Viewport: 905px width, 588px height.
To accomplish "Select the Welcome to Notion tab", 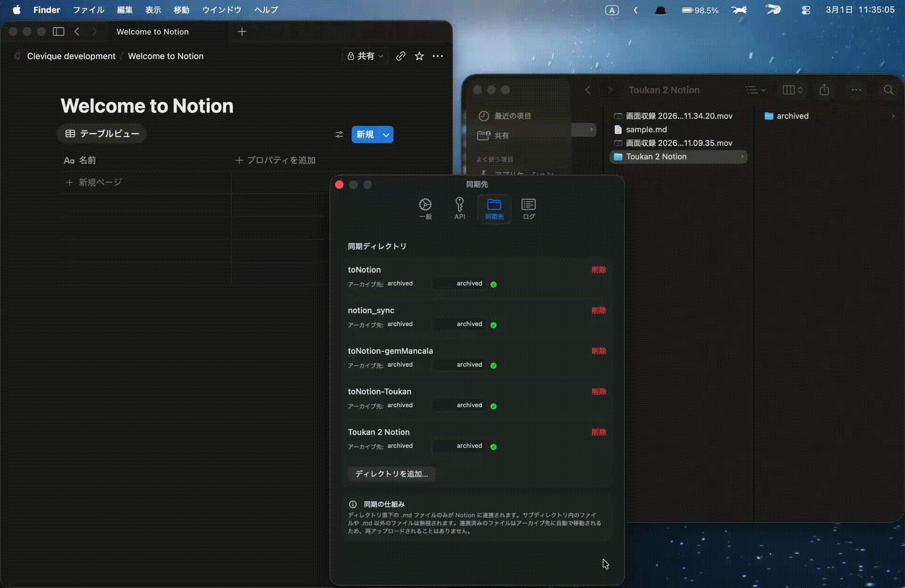I will (x=153, y=32).
